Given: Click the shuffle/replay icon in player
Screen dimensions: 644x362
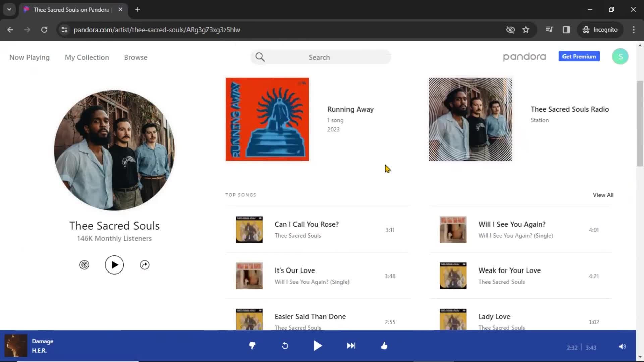Looking at the screenshot, I should tap(285, 346).
